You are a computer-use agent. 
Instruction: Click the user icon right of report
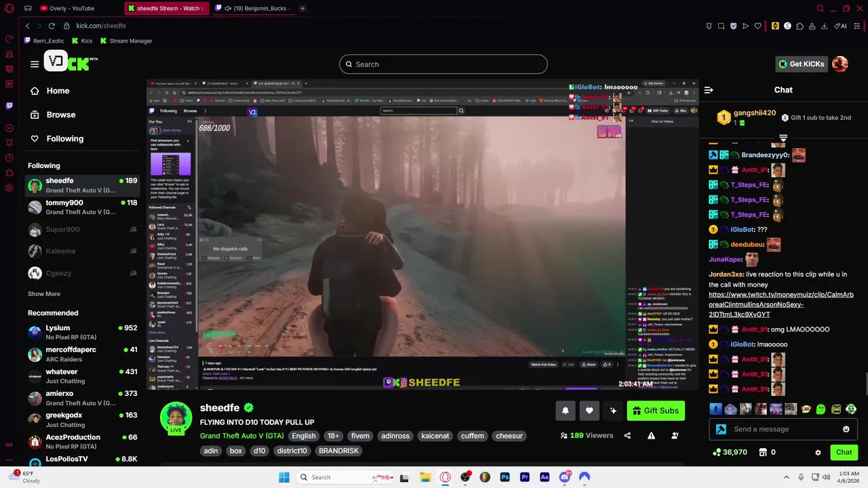tap(675, 436)
